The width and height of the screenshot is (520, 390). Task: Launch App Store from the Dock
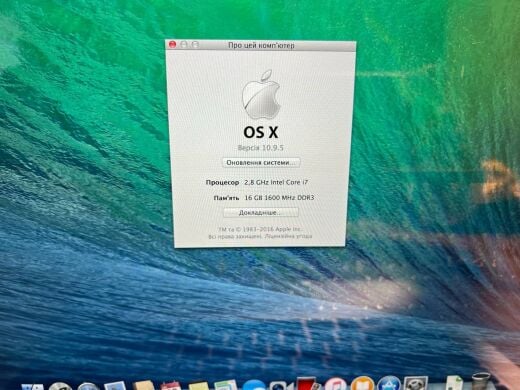389,383
